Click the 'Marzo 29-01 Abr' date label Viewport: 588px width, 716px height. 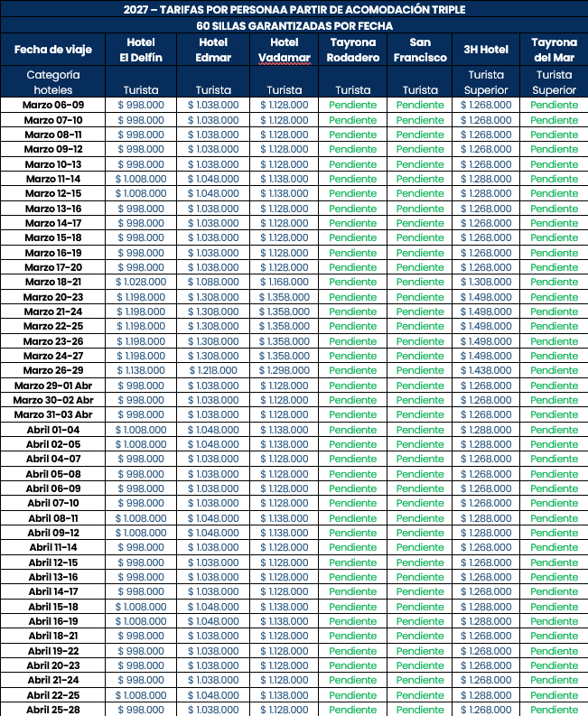(53, 386)
